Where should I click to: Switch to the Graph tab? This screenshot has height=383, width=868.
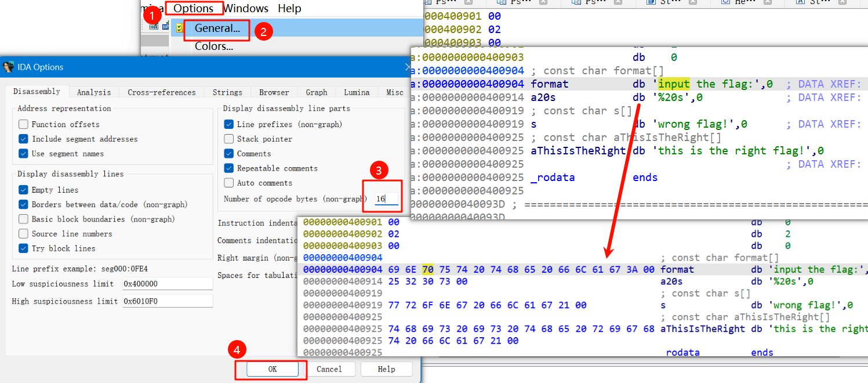pos(317,92)
